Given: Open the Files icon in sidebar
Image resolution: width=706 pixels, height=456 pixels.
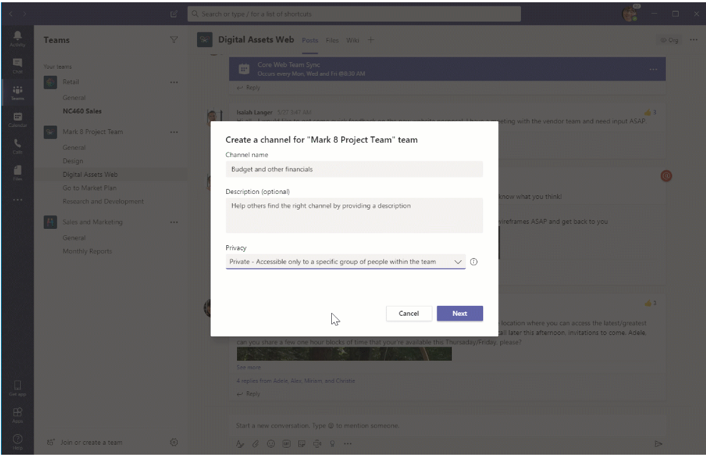Looking at the screenshot, I should click(x=17, y=173).
